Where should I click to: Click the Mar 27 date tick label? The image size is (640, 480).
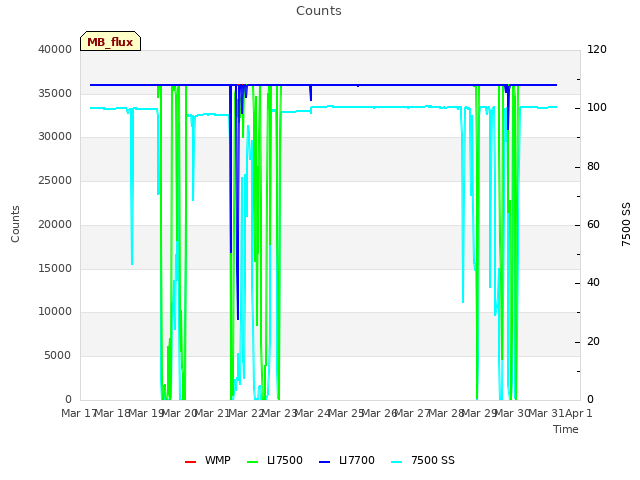(x=412, y=413)
